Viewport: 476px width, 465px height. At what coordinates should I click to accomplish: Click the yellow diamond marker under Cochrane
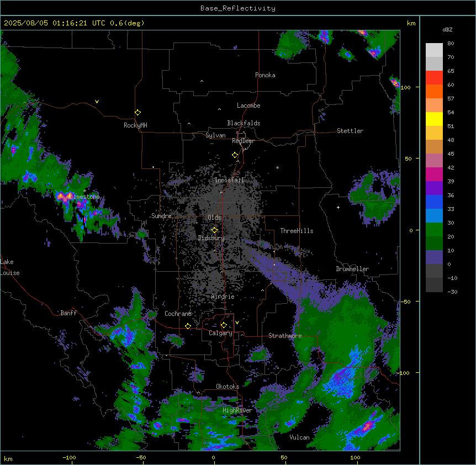coord(188,326)
